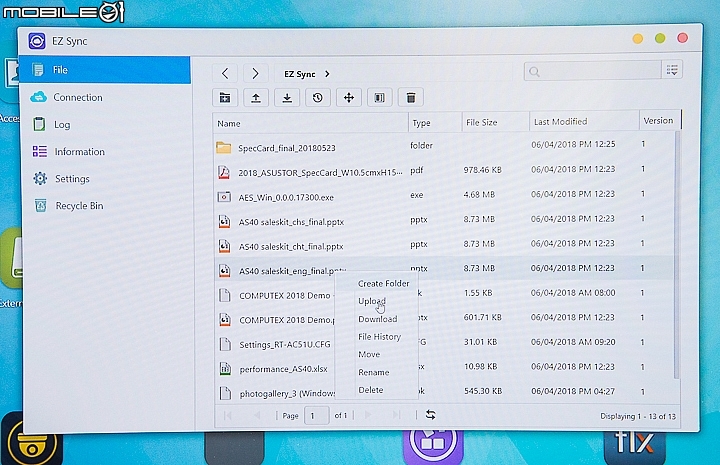Sort by the Last Modified column header
Image resolution: width=720 pixels, height=465 pixels.
584,122
